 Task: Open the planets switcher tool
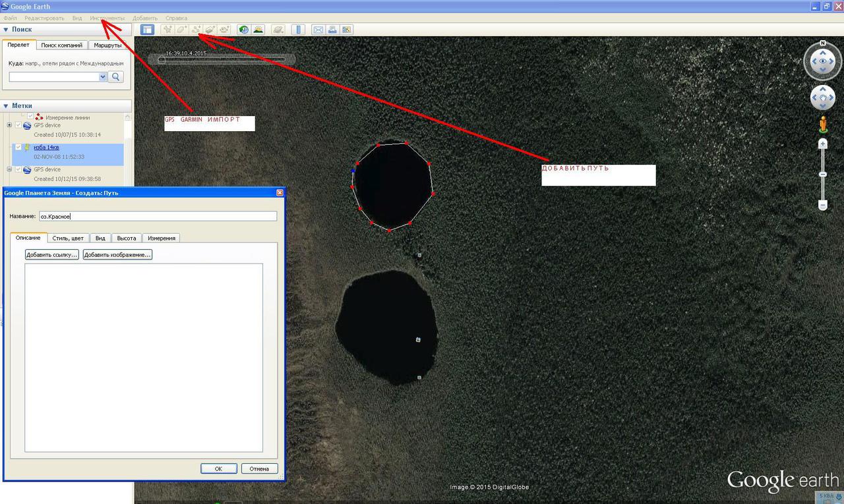[278, 30]
